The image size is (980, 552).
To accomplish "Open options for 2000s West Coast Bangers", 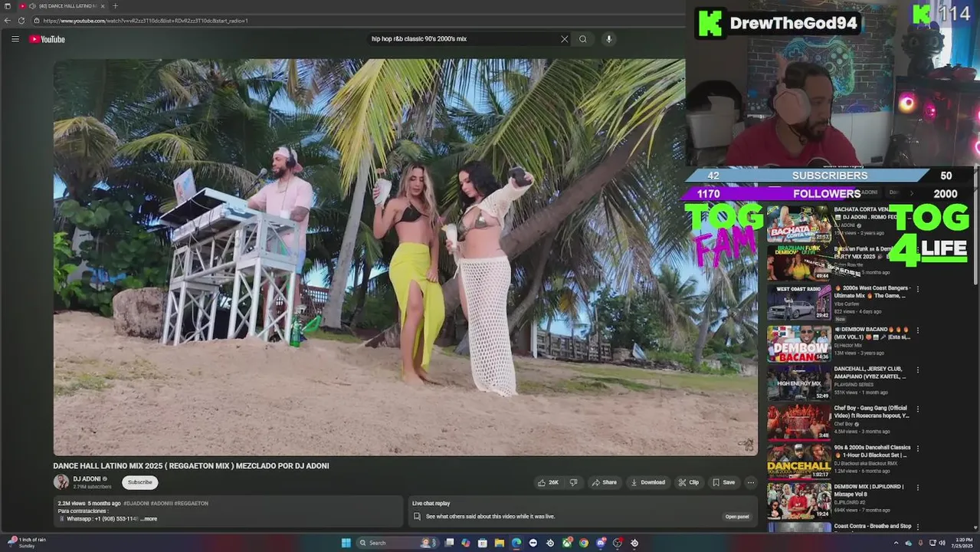I will pos(918,290).
